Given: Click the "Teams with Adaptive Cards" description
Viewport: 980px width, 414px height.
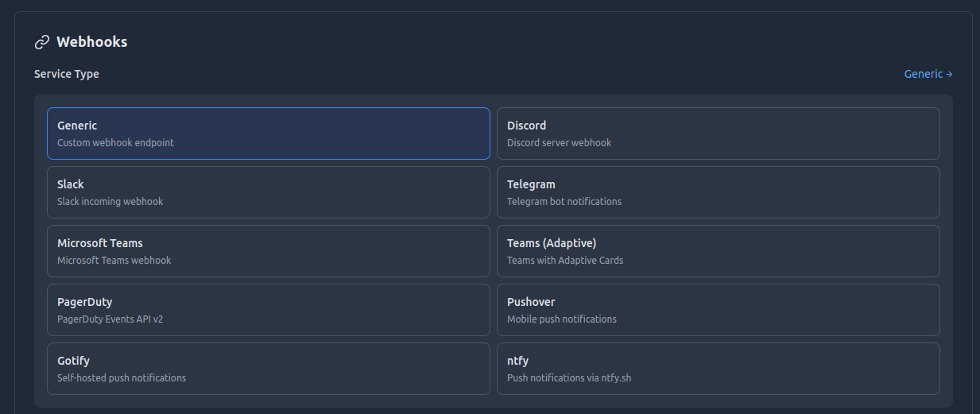Looking at the screenshot, I should point(565,261).
